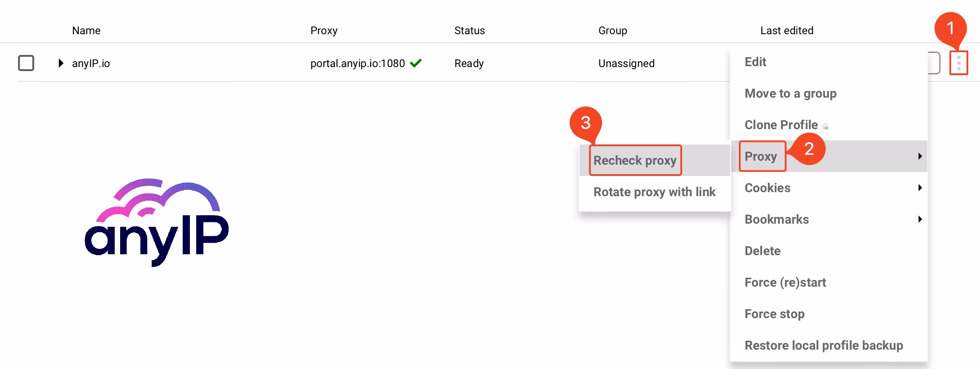The image size is (980, 369).
Task: Click the anyIP.io profile name
Action: tap(91, 63)
